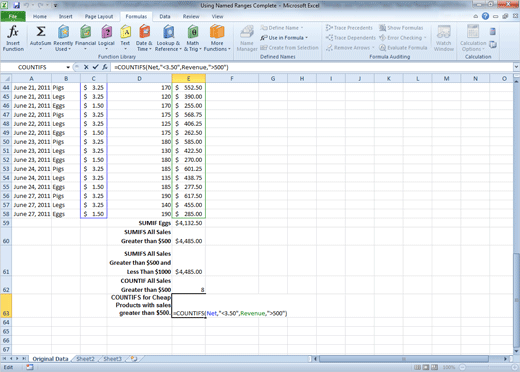Select the Original Data sheet tab
The width and height of the screenshot is (520, 372).
click(x=50, y=359)
